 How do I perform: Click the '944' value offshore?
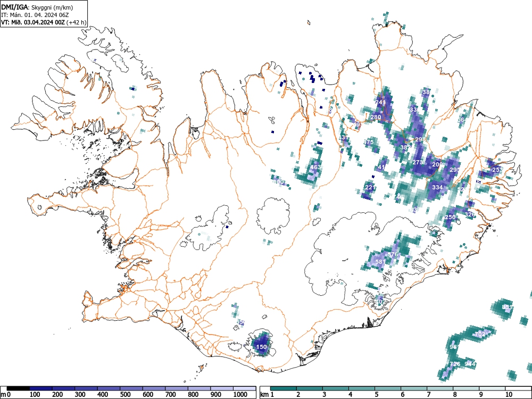coord(470,364)
